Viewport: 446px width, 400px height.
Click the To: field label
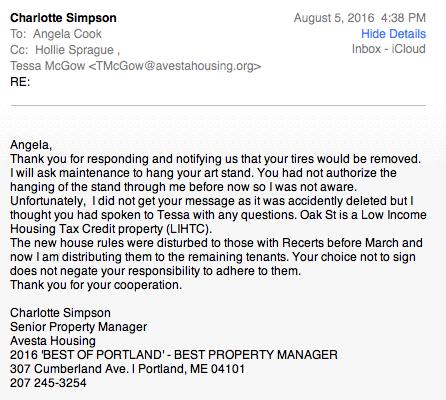point(19,34)
